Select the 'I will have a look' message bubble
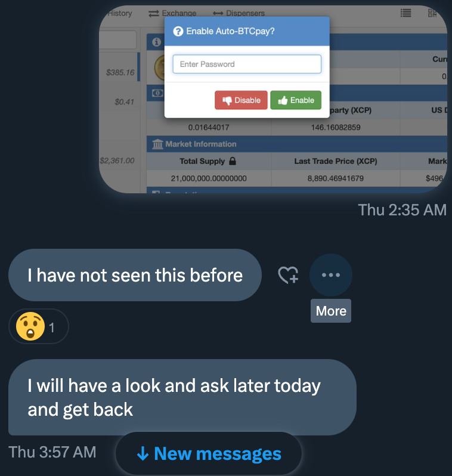The height and width of the screenshot is (476, 452). click(182, 397)
